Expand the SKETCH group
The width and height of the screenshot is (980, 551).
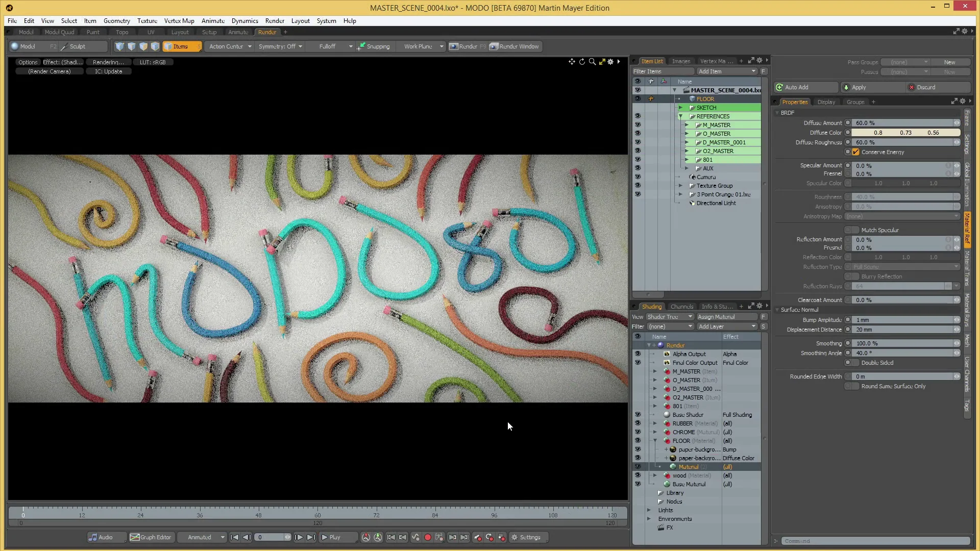point(680,108)
